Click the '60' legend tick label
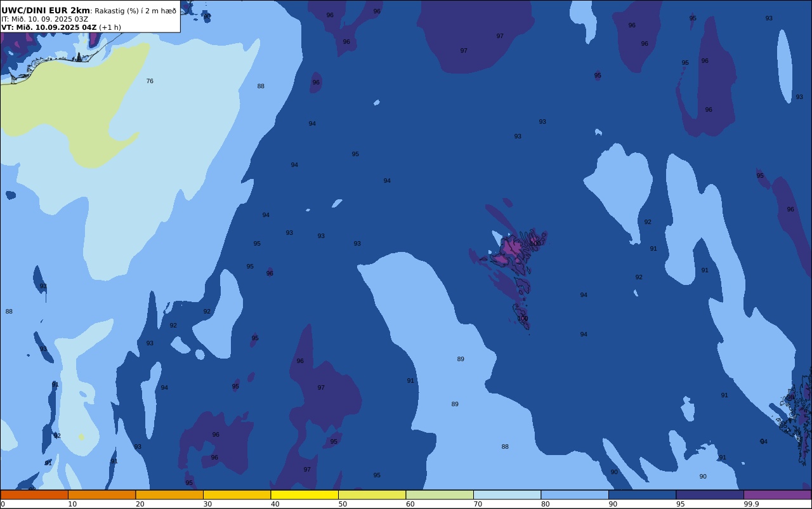The width and height of the screenshot is (812, 509). 410,504
